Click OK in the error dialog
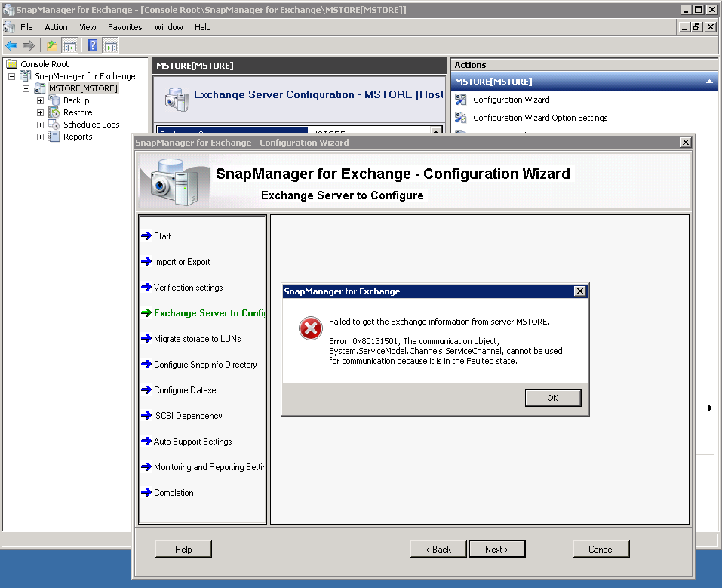 (x=553, y=398)
